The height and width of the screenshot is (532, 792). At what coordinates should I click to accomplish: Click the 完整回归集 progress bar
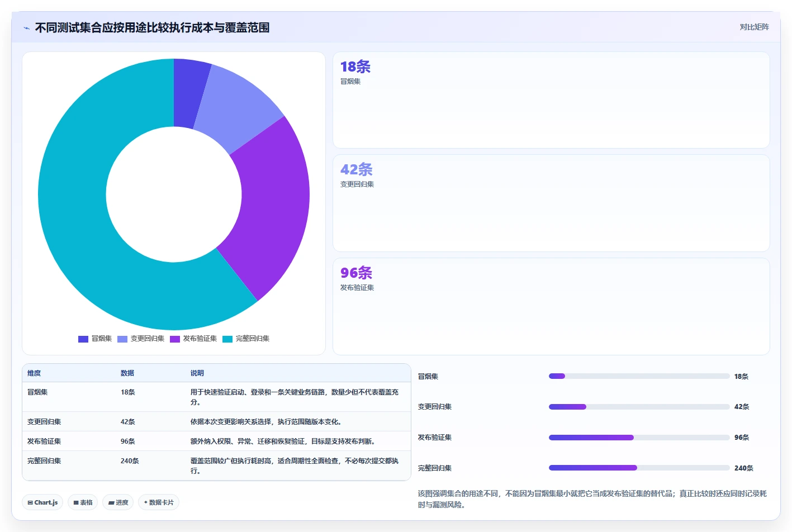pos(639,468)
